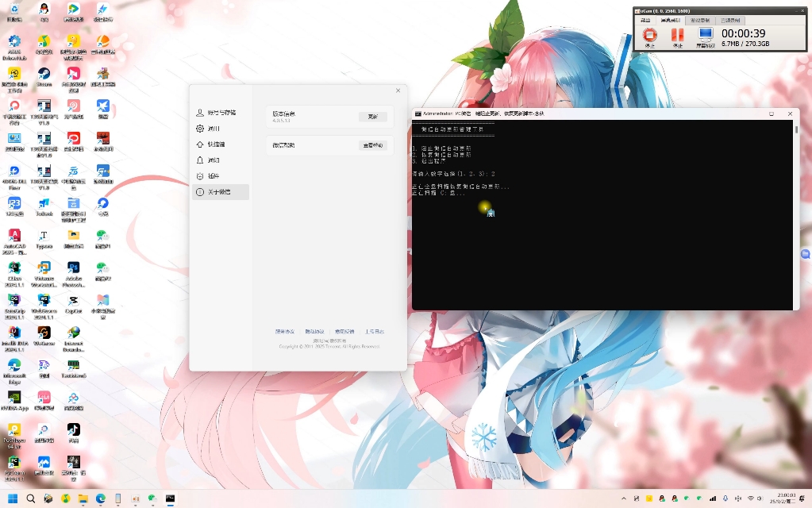Select the 123云盘 desktop icon
This screenshot has width=812, height=508.
click(14, 207)
